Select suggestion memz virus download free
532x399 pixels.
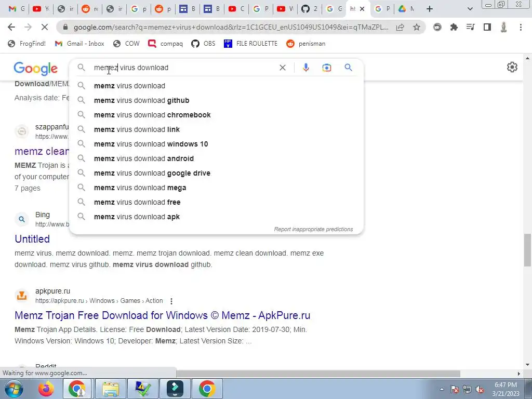pos(217,203)
